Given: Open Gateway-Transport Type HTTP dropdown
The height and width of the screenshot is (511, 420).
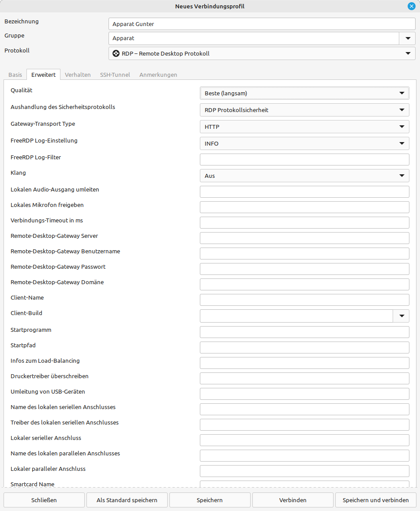Looking at the screenshot, I should coord(304,127).
